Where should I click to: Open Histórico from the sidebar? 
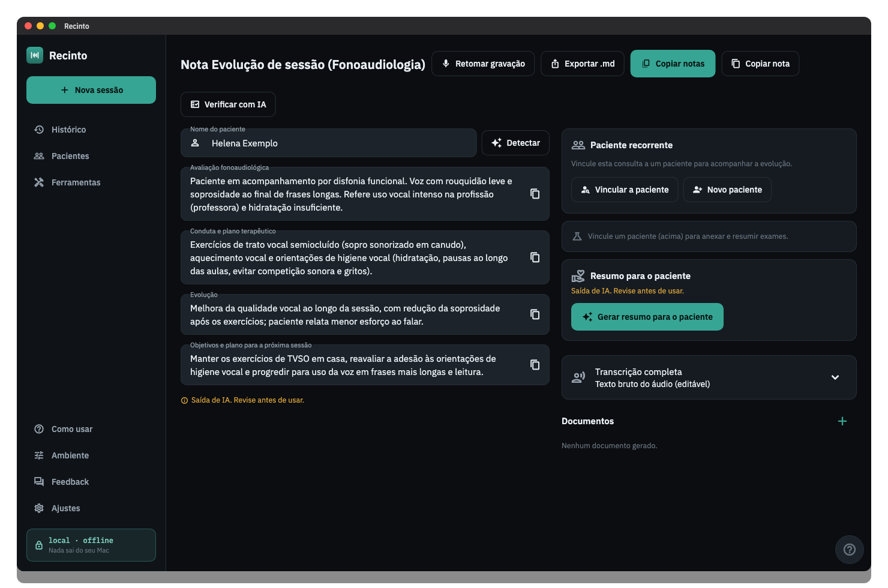coord(91,130)
